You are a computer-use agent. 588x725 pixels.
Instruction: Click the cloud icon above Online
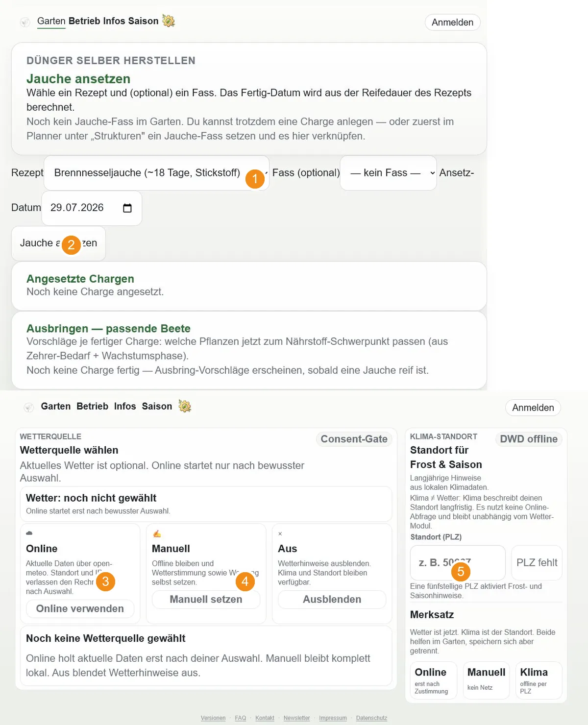(x=29, y=533)
